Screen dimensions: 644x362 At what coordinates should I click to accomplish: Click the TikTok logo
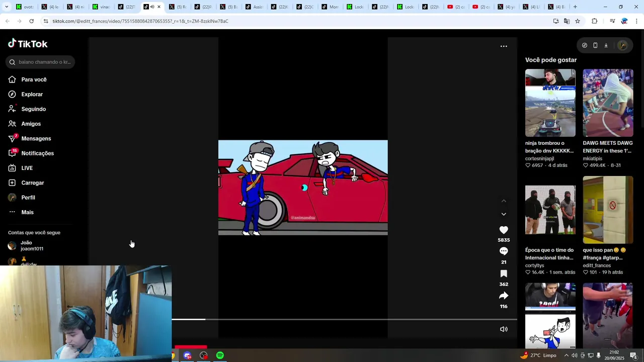click(x=28, y=44)
